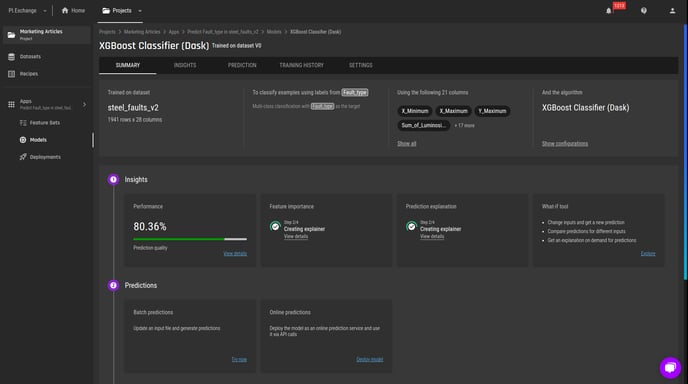The width and height of the screenshot is (688, 384).
Task: Switch to the Prediction tab
Action: [242, 65]
